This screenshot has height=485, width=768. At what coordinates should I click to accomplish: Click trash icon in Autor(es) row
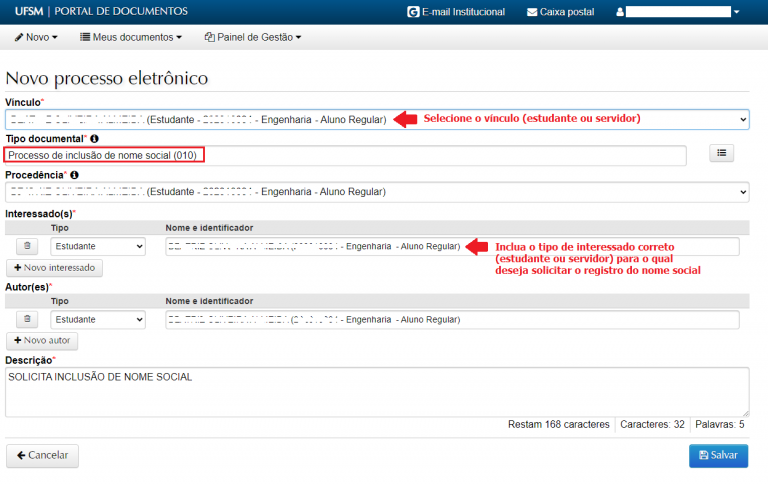(x=28, y=319)
